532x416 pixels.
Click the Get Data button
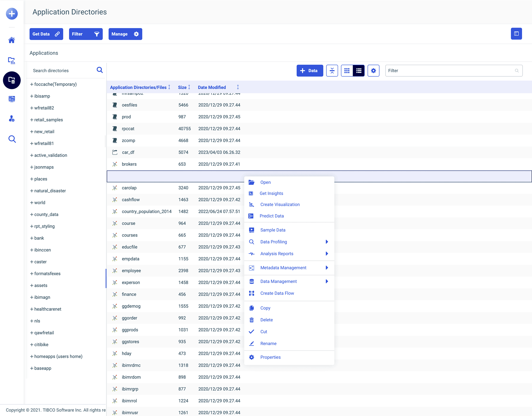46,34
